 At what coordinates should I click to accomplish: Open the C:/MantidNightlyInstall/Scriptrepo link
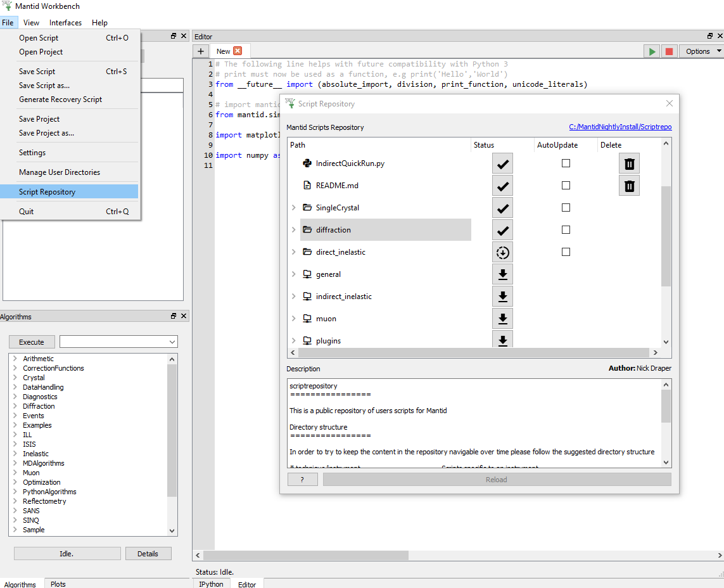click(620, 127)
